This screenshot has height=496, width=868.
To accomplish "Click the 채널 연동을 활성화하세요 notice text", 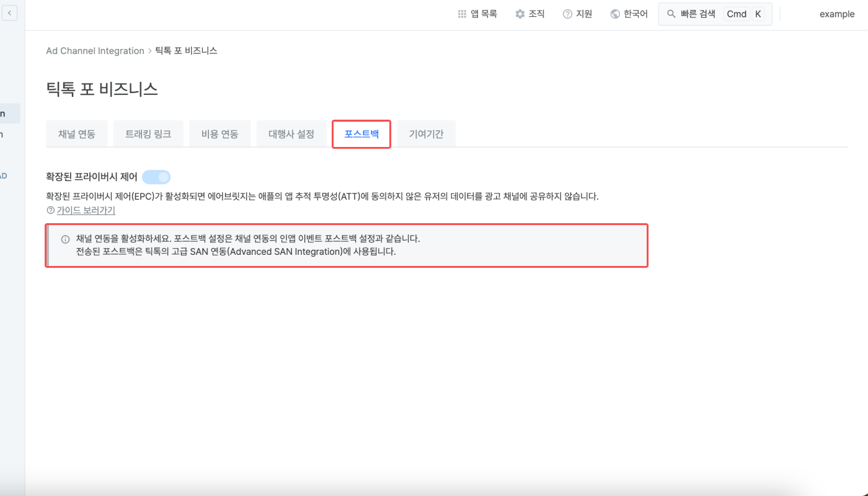I will (248, 239).
